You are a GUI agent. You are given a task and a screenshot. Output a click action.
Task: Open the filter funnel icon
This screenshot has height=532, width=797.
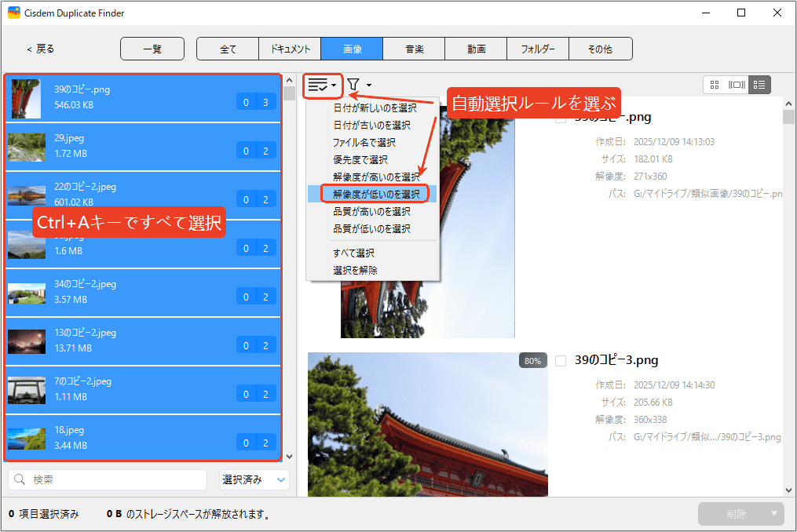(353, 85)
